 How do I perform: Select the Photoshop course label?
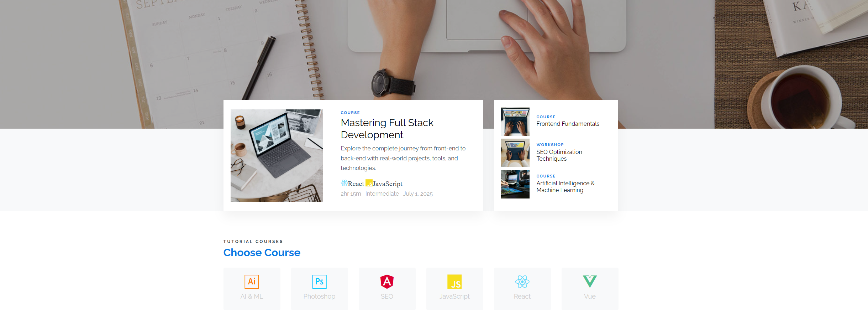pos(319,296)
